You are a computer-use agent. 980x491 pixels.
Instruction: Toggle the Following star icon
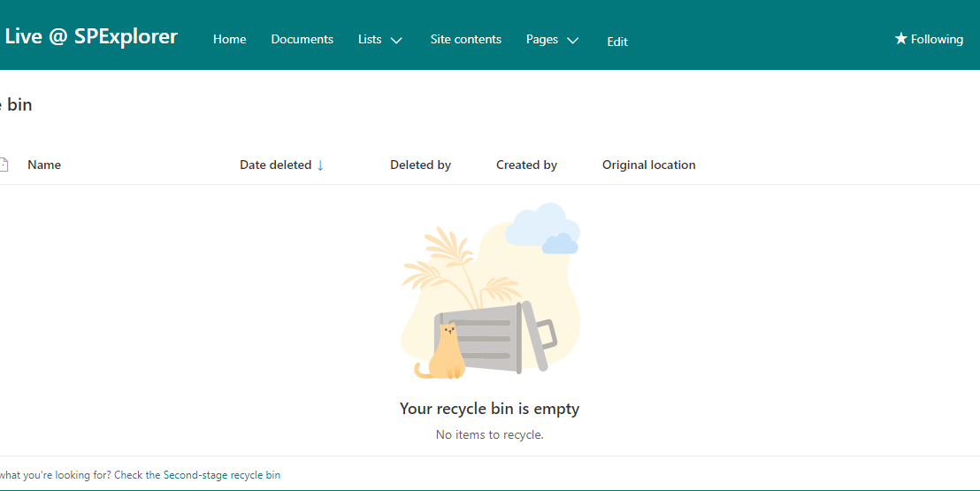click(900, 39)
